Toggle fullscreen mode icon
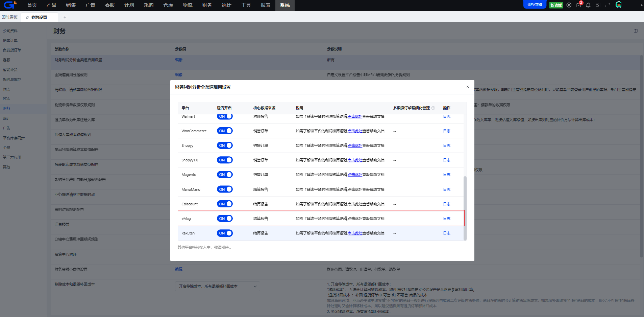Screen dimensions: 644x317 [x=608, y=5]
